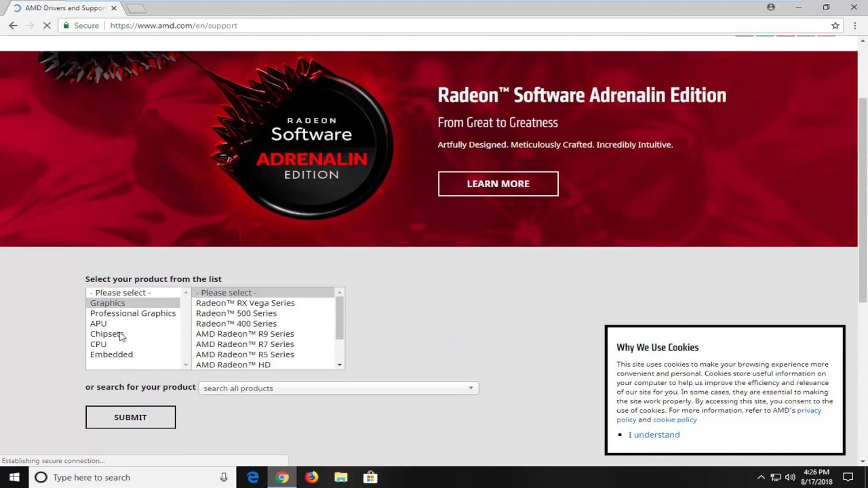
Task: Open the search all products dropdown
Action: click(x=338, y=388)
